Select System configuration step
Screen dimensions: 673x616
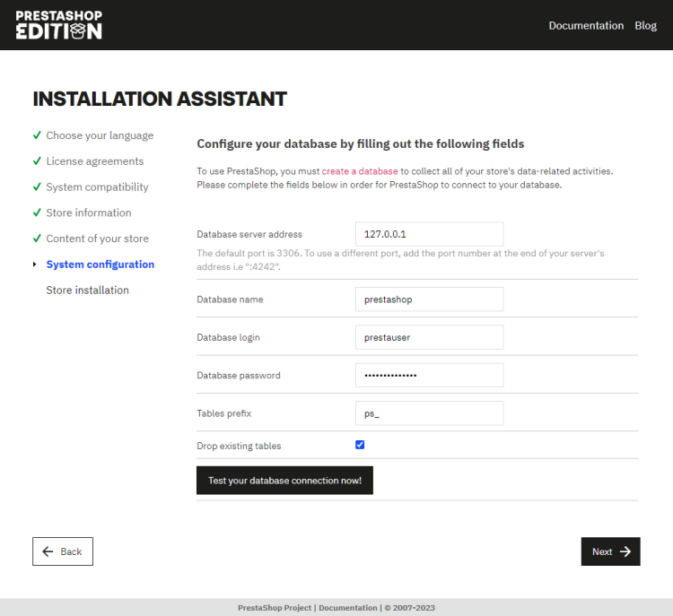tap(101, 265)
